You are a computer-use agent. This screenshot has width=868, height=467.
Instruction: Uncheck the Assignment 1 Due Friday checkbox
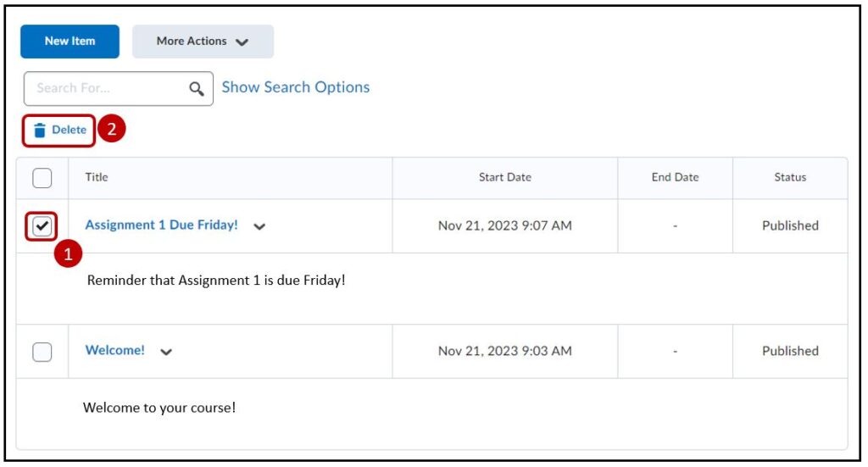42,226
